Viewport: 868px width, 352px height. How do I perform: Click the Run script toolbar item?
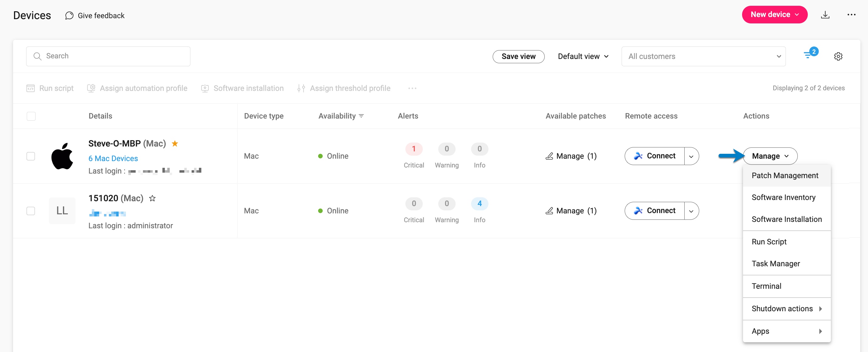pos(50,88)
